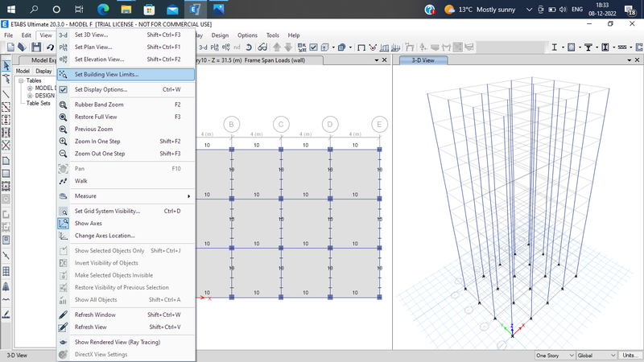644x362 pixels.
Task: Open the Mail app from taskbar
Action: click(172, 9)
